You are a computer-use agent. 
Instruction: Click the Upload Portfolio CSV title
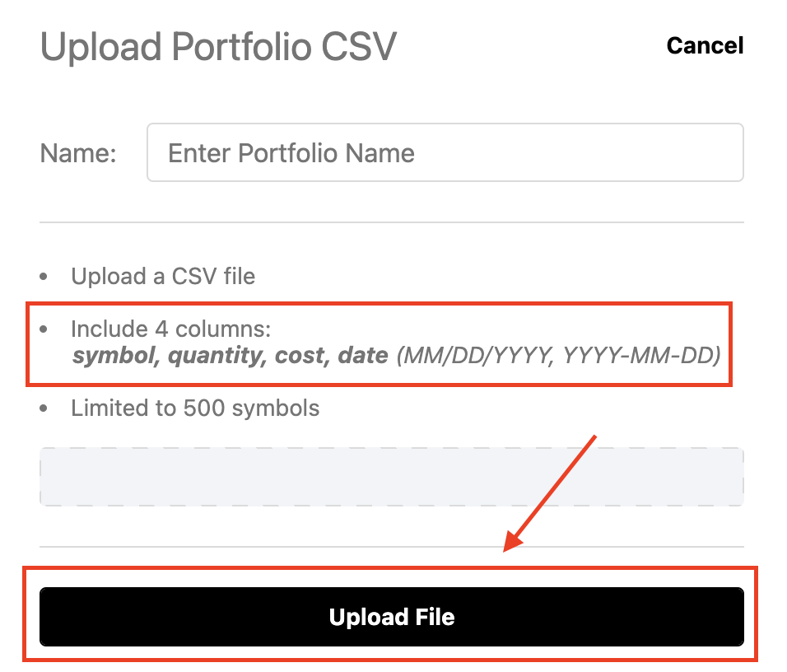coord(218,47)
